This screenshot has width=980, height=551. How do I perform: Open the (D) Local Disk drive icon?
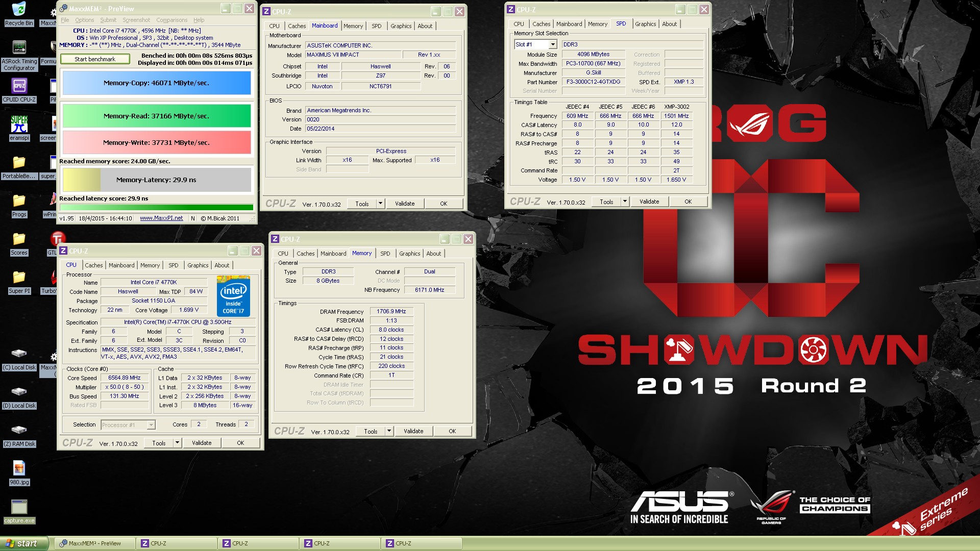[x=19, y=396]
